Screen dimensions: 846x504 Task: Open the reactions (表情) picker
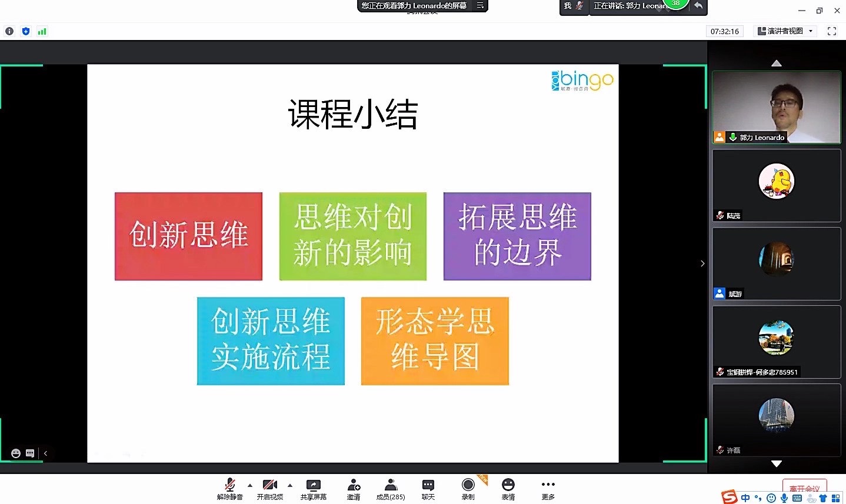pos(508,488)
